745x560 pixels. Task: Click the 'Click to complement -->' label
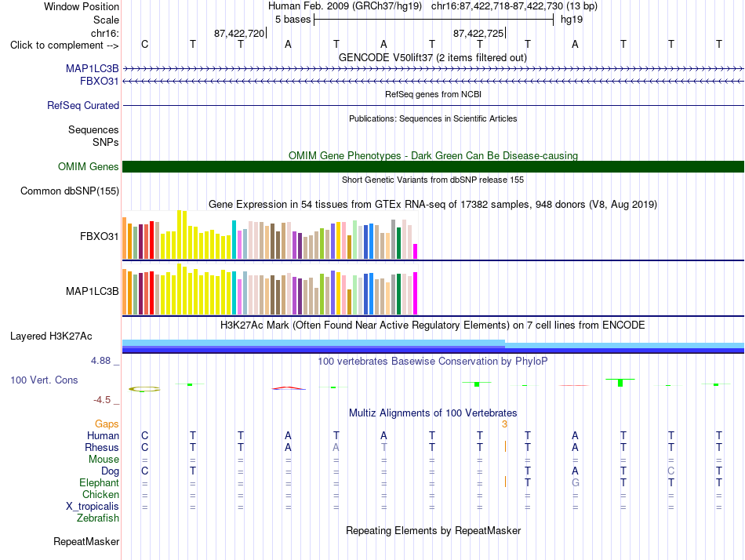point(64,45)
